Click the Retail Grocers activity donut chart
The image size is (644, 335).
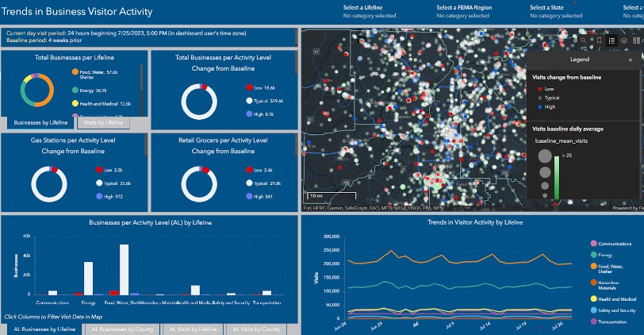point(199,183)
